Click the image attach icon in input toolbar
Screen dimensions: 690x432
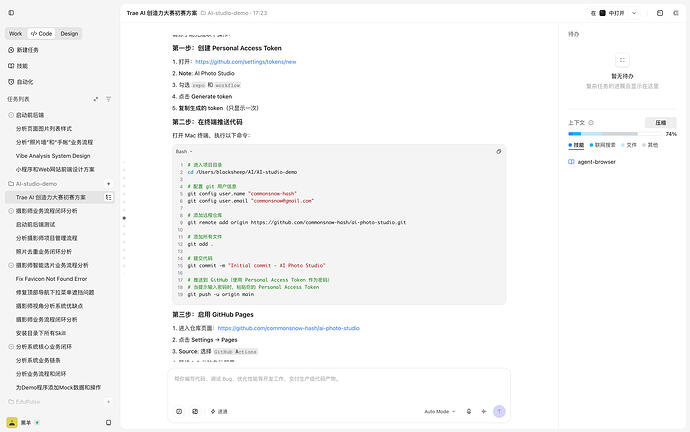(x=195, y=411)
